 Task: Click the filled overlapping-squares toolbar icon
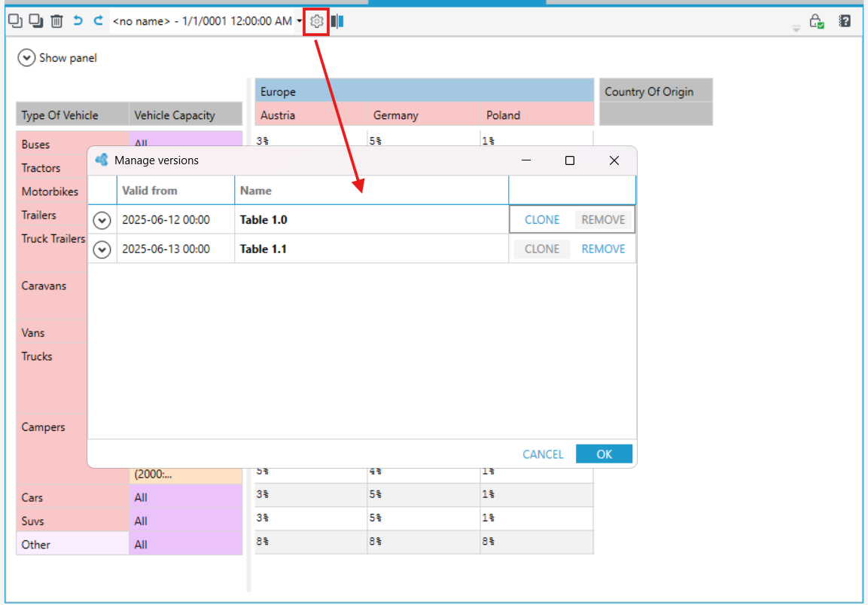tap(36, 21)
